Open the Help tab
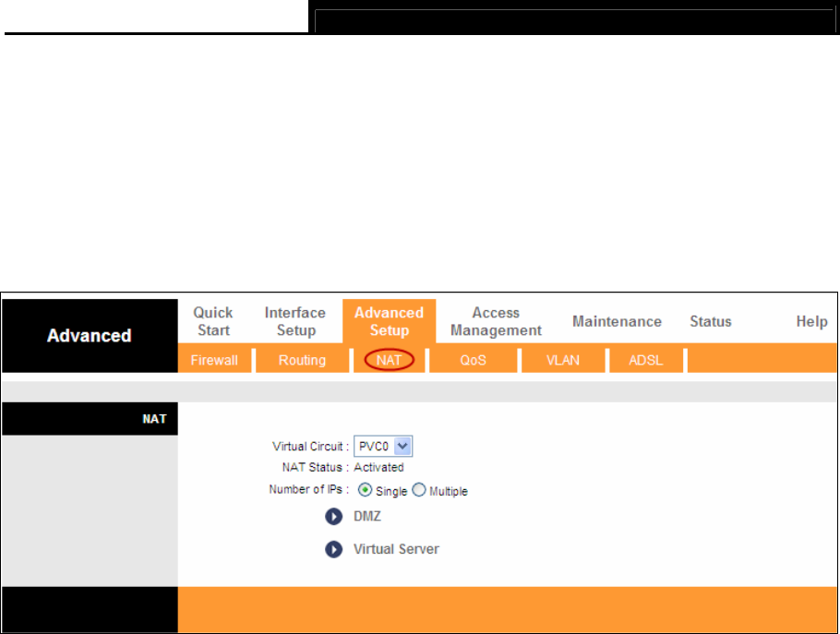This screenshot has height=634, width=840. pos(811,321)
